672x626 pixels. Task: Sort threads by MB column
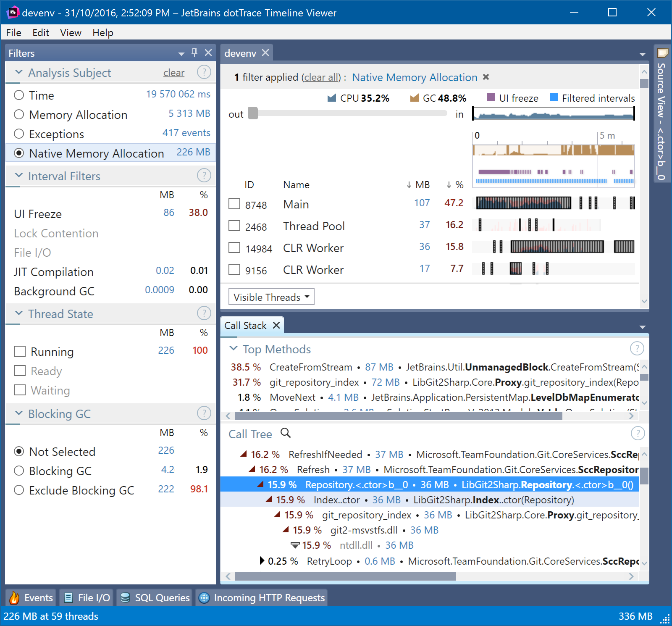(x=418, y=185)
